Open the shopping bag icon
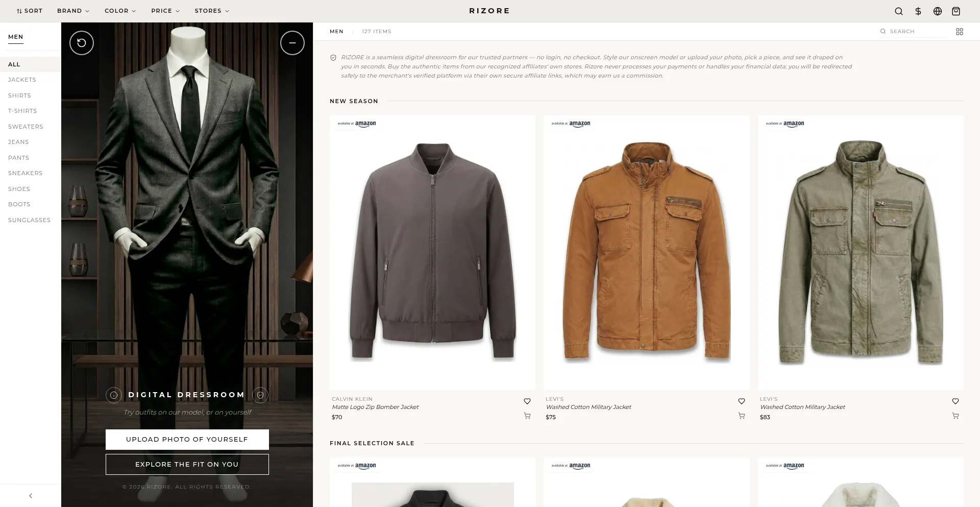Viewport: 980px width, 507px height. click(x=956, y=11)
